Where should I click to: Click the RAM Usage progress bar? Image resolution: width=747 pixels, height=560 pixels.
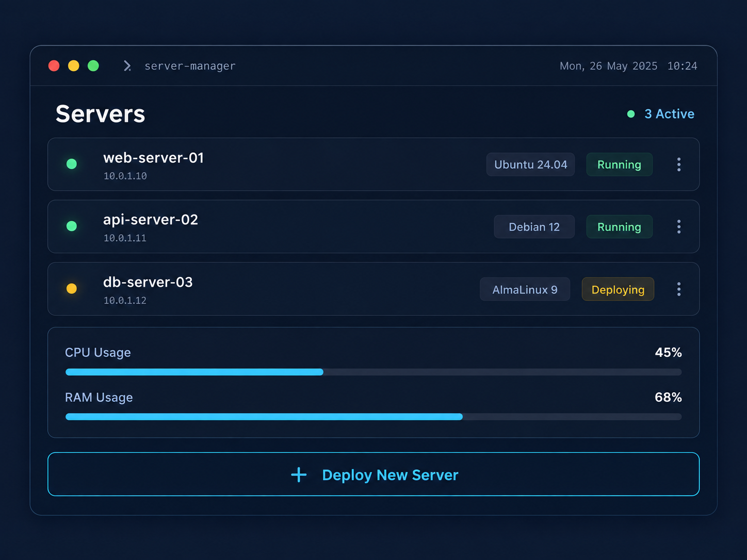tap(373, 417)
